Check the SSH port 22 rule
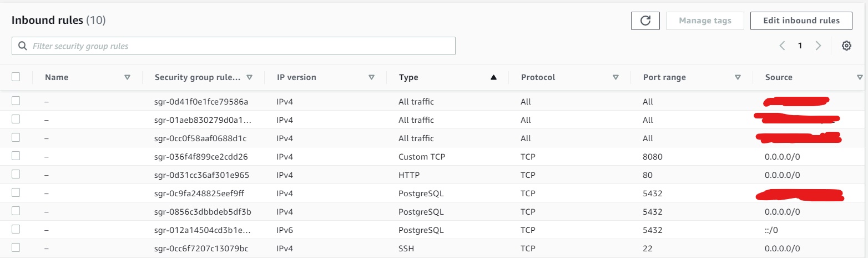 16,247
